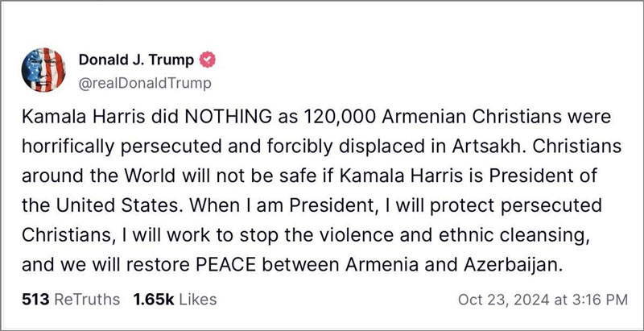Viewport: 644px width, 331px height.
Task: Click the word Artsakh in the post
Action: coord(481,147)
